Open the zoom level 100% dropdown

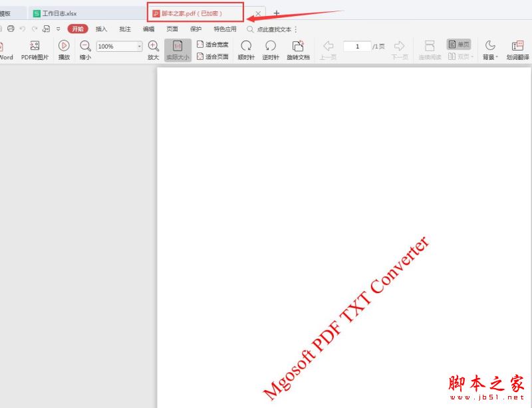[118, 45]
